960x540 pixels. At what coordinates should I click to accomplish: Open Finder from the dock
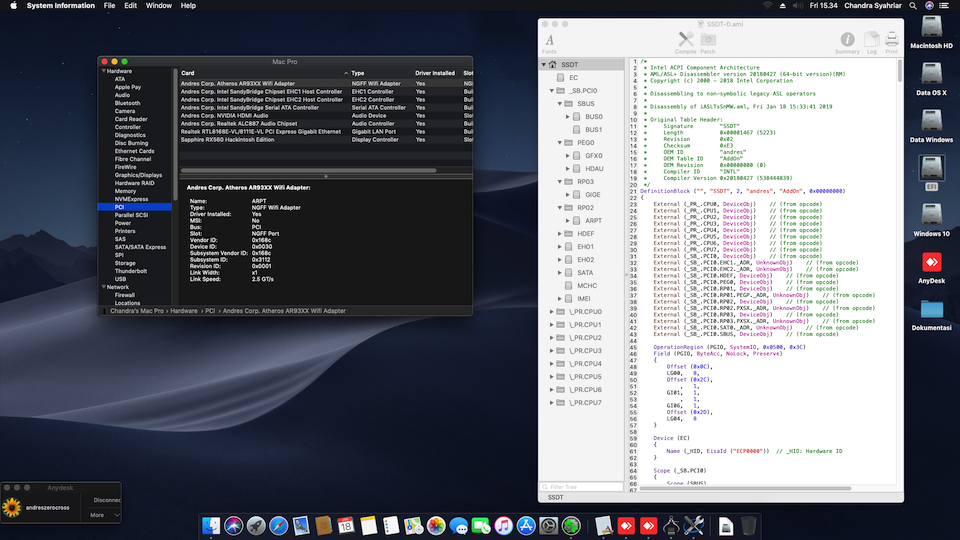point(211,525)
